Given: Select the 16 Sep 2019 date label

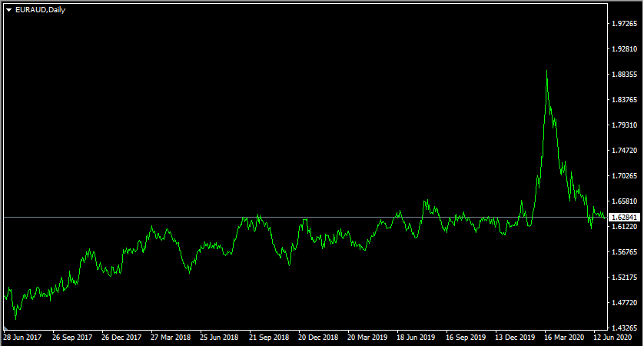Looking at the screenshot, I should (466, 338).
